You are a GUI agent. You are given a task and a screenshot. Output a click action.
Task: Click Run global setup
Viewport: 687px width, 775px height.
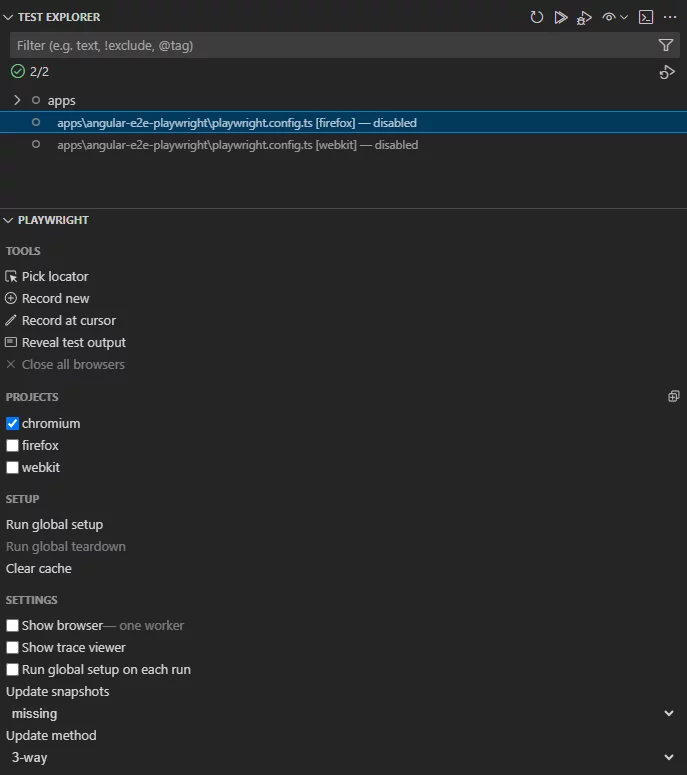pyautogui.click(x=54, y=524)
